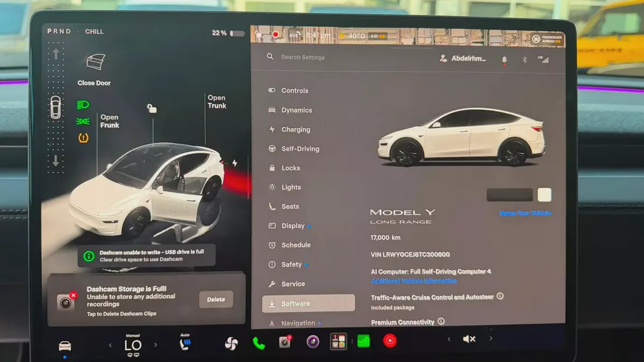
Task: Open the Service section
Action: point(286,284)
